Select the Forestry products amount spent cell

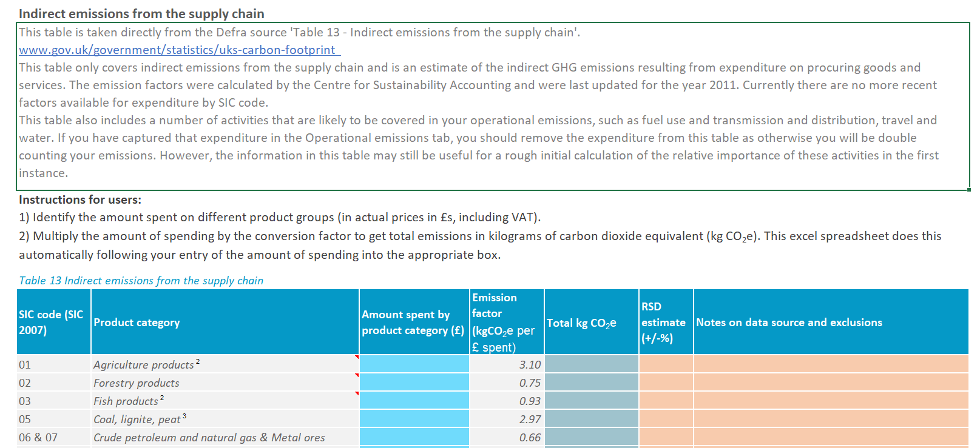[414, 383]
